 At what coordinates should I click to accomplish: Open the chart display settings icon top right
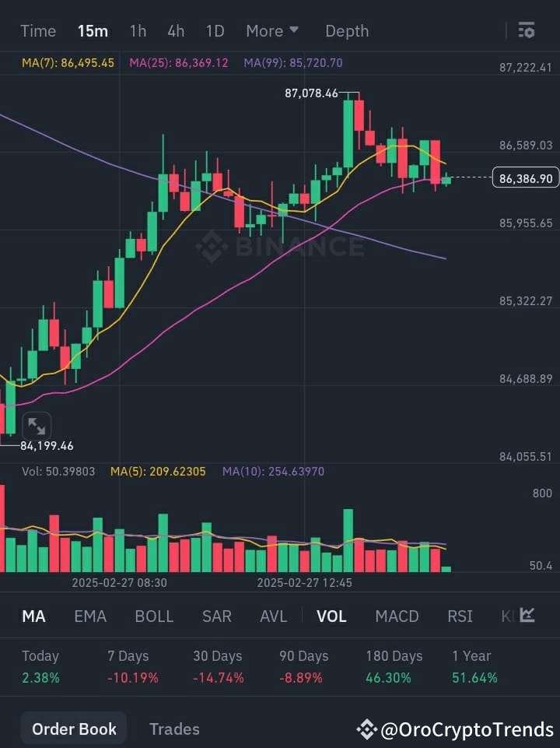(x=527, y=30)
